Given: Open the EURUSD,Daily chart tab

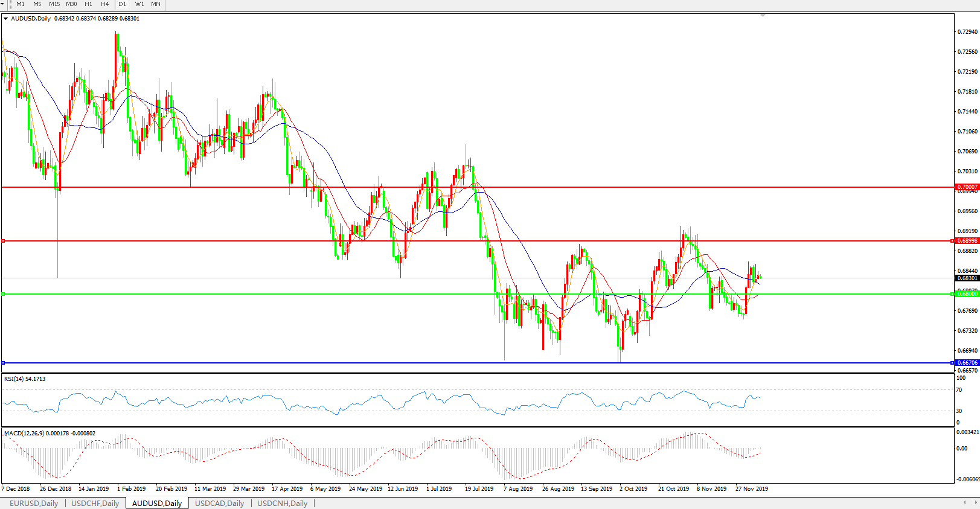Looking at the screenshot, I should point(34,503).
